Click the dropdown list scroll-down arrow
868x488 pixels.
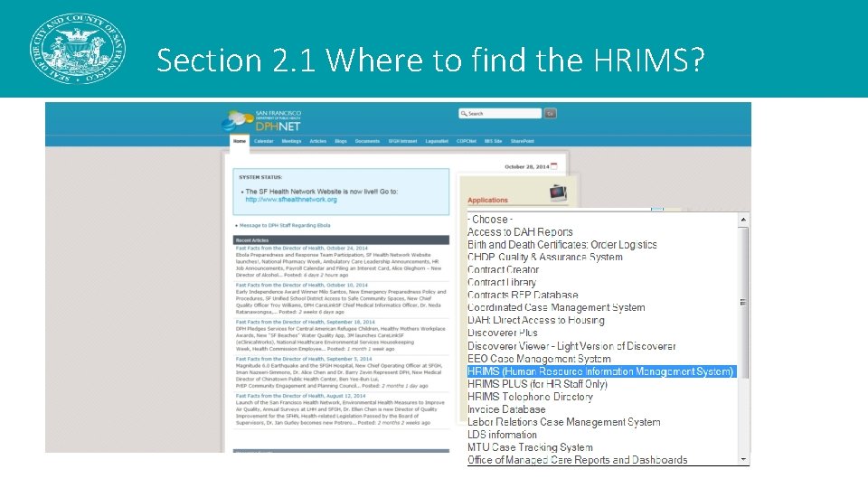(743, 459)
